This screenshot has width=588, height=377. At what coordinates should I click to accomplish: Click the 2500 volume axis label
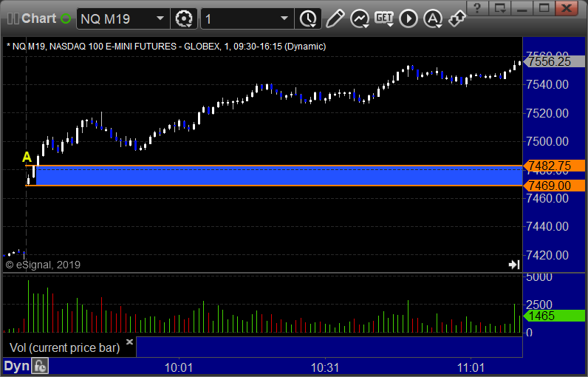tap(539, 305)
